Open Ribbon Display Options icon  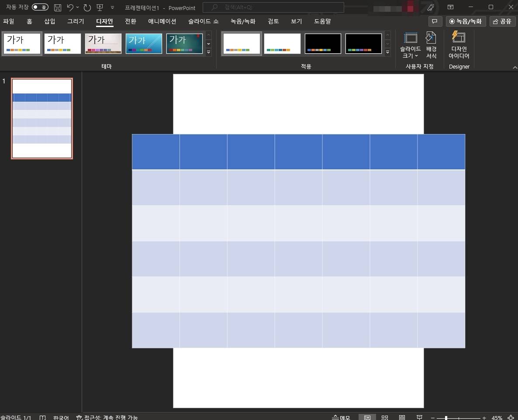click(x=450, y=7)
